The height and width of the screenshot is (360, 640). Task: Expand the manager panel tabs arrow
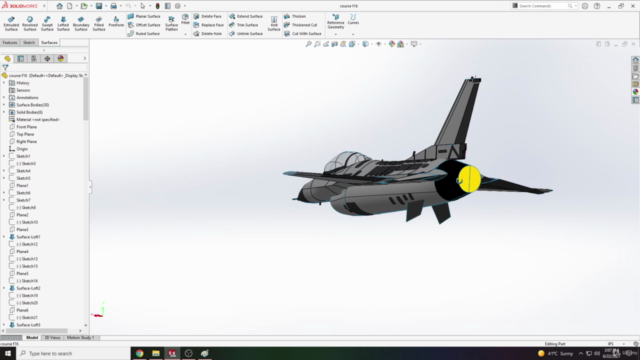click(84, 59)
